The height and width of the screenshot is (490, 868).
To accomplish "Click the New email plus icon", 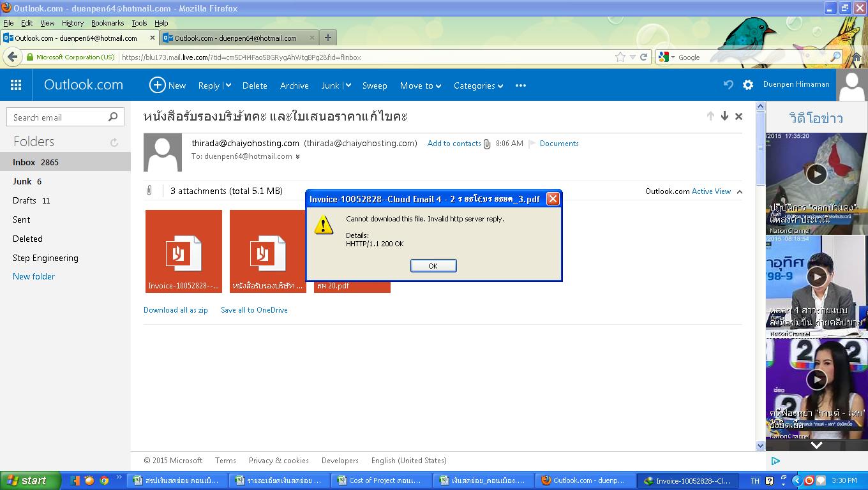I will pyautogui.click(x=157, y=85).
